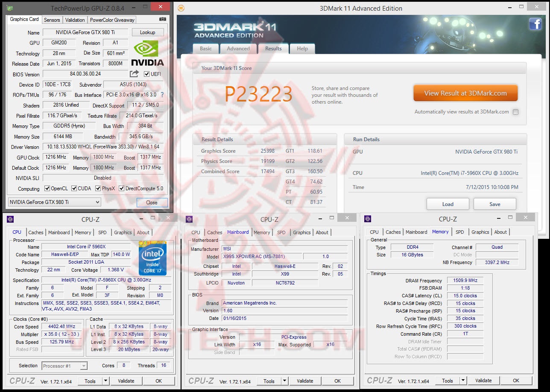This screenshot has height=392, width=550.
Task: Toggle the PhysX checkbox
Action: [98, 189]
